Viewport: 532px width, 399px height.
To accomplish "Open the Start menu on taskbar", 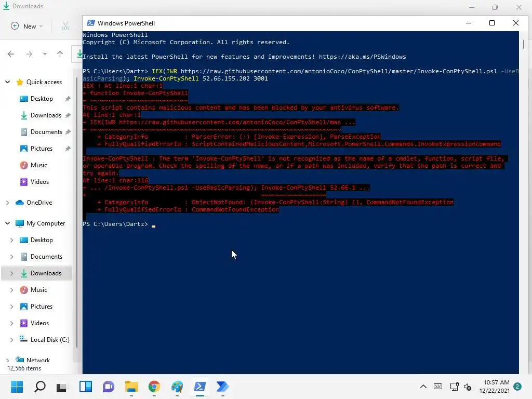I will tap(17, 387).
